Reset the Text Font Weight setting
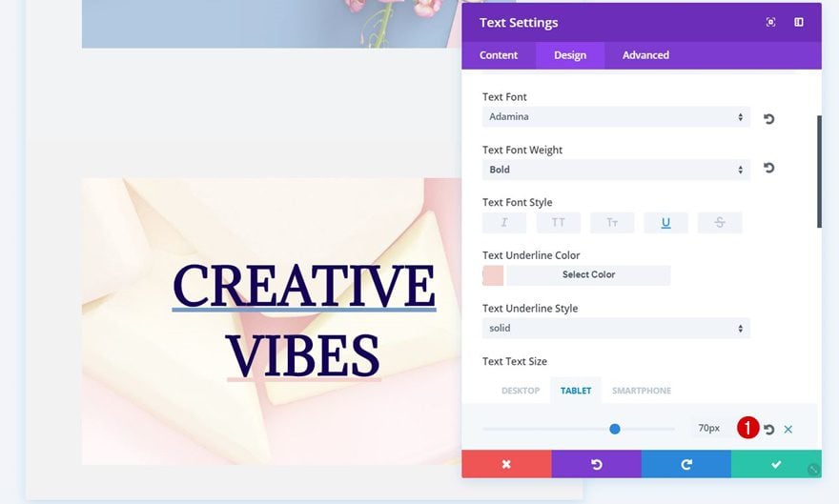This screenshot has width=839, height=504. coord(768,168)
